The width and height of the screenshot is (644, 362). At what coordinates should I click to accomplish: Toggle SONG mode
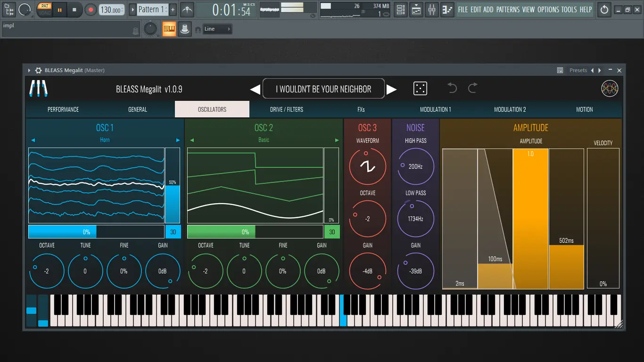pyautogui.click(x=44, y=13)
